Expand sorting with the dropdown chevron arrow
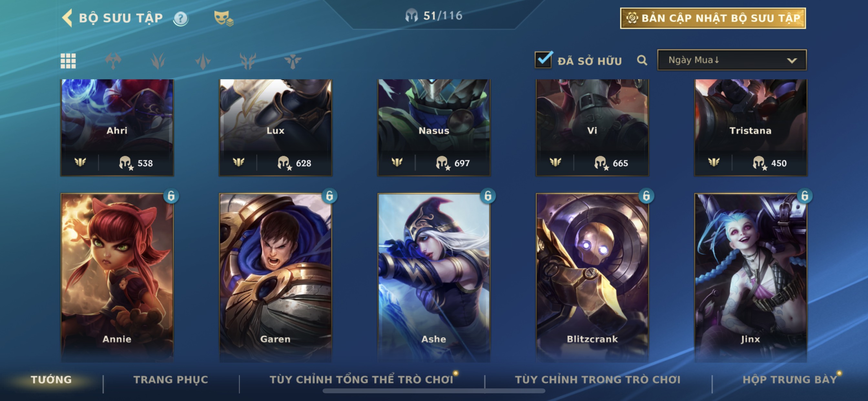Image resolution: width=868 pixels, height=401 pixels. tap(791, 61)
